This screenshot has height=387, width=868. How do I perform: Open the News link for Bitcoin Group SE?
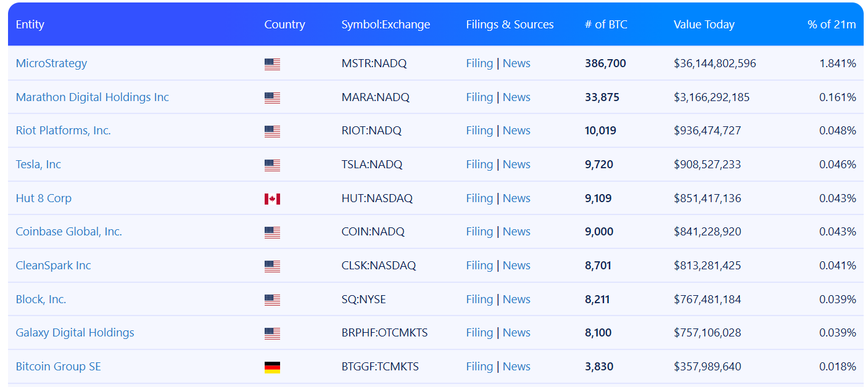pyautogui.click(x=516, y=367)
